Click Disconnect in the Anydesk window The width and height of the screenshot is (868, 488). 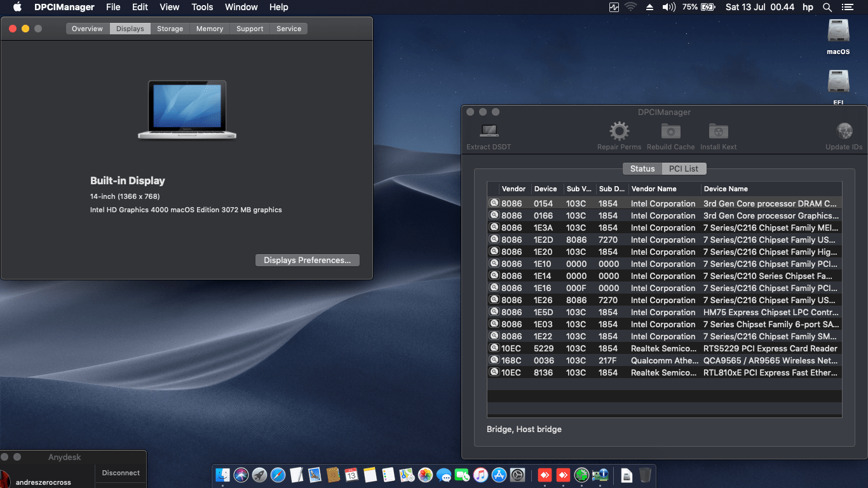121,473
